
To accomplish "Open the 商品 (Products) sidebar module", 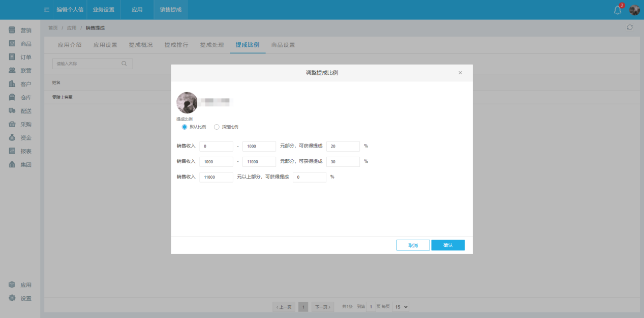I will click(x=19, y=43).
